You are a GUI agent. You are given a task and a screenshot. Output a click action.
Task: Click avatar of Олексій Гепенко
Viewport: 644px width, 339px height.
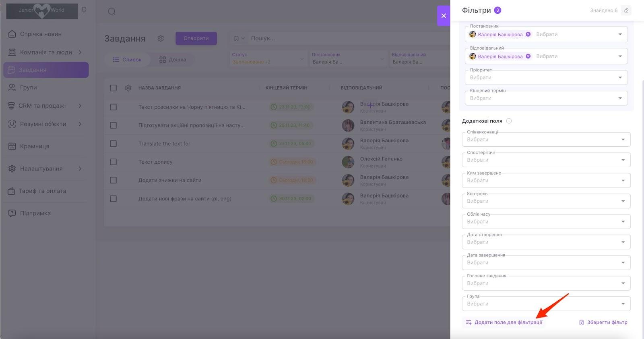click(348, 162)
